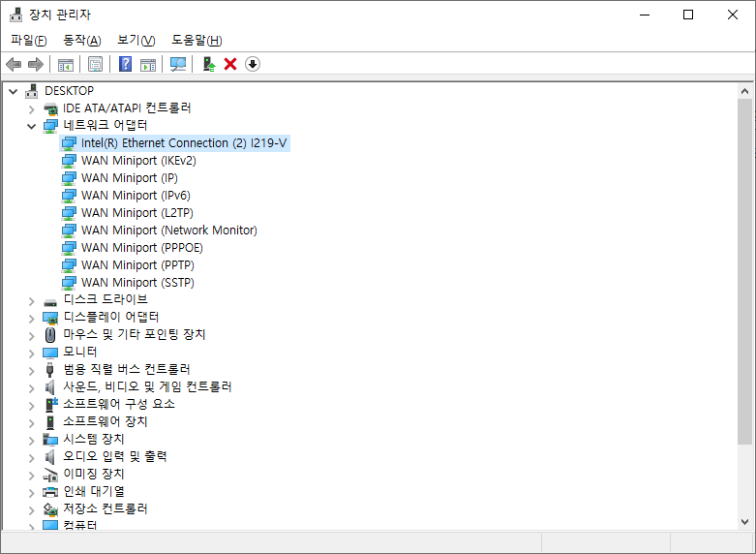Expand 마우스 및 기타 포인팅 장치 node
756x554 pixels.
[31, 336]
